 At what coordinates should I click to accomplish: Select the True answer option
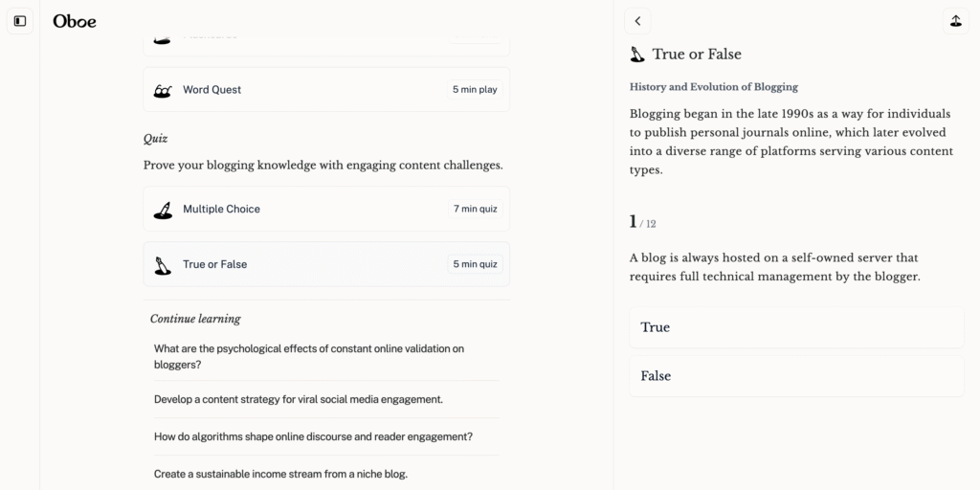coord(796,327)
